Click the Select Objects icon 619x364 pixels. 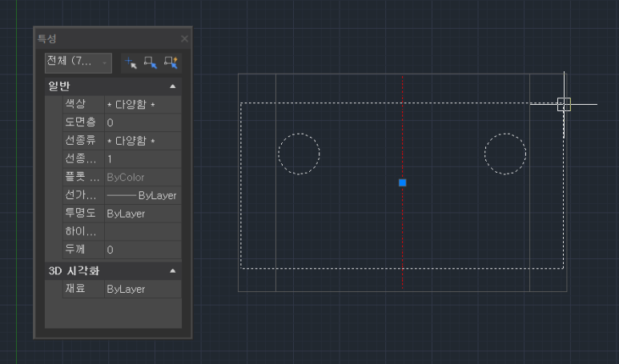click(151, 62)
